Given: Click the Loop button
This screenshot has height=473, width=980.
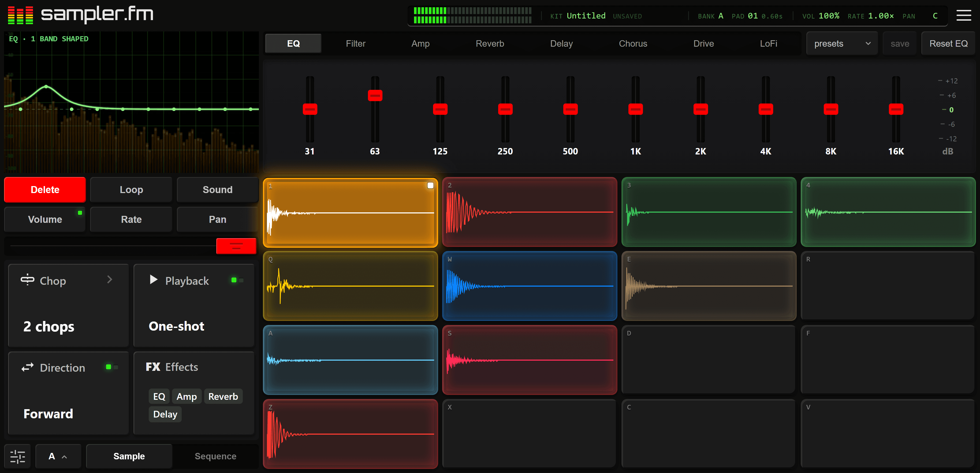Looking at the screenshot, I should (131, 190).
